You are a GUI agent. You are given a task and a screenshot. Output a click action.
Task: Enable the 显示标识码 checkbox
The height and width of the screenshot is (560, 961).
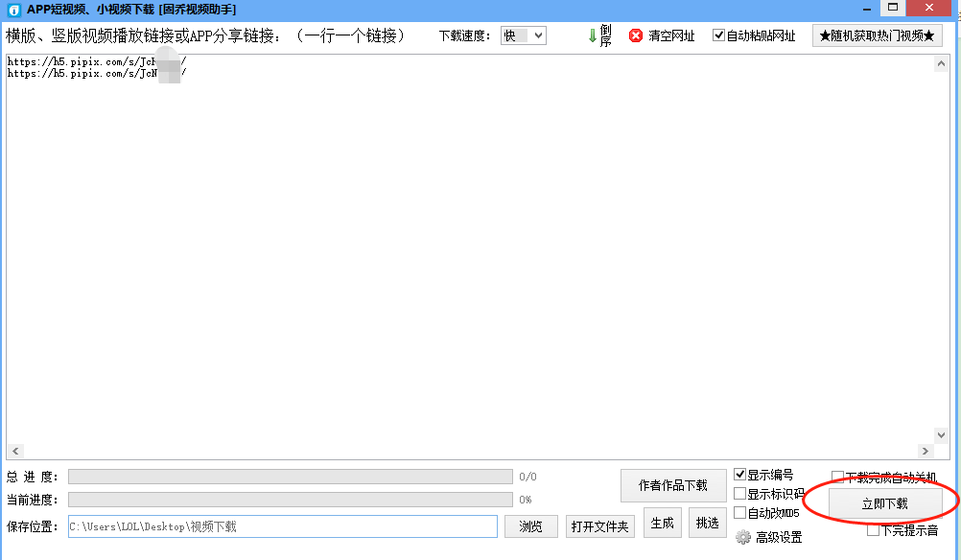tap(739, 493)
